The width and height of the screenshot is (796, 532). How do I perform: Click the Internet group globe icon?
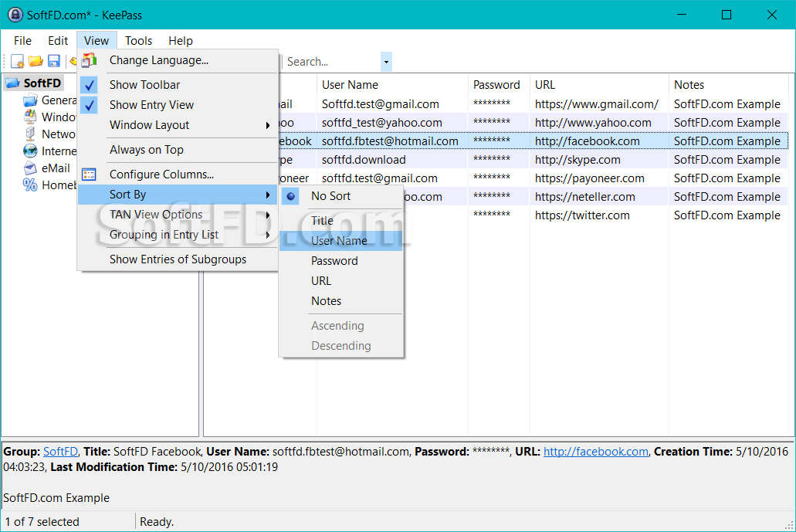click(x=30, y=151)
